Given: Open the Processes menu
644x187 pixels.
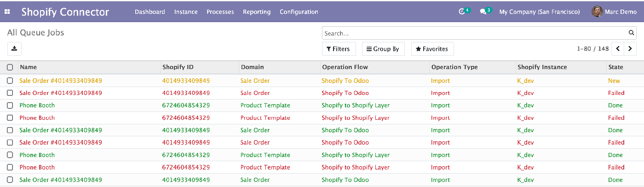Looking at the screenshot, I should pos(220,12).
